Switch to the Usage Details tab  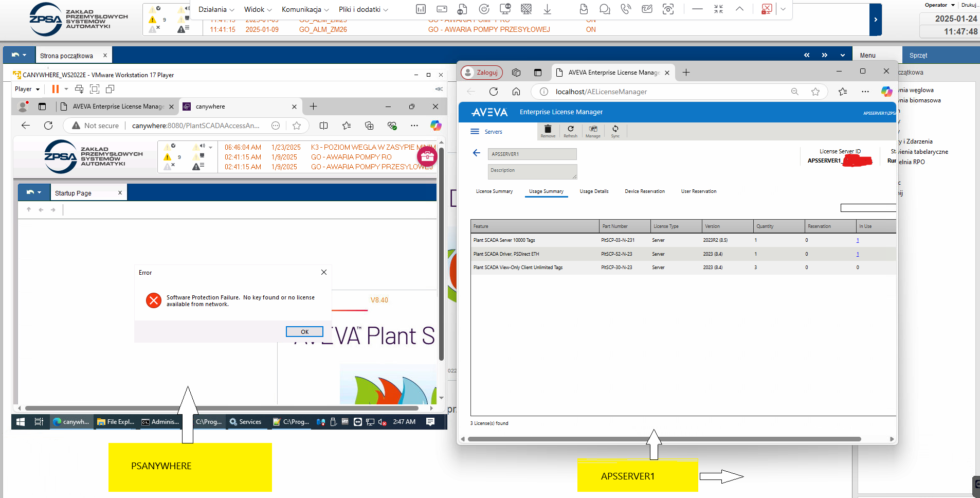click(594, 191)
